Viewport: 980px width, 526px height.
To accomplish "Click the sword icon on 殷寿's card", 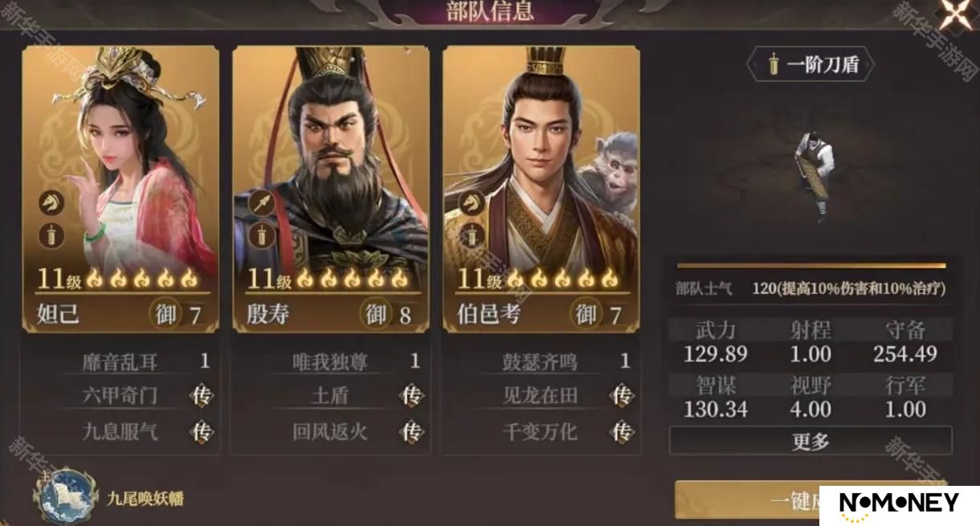I will 262,236.
